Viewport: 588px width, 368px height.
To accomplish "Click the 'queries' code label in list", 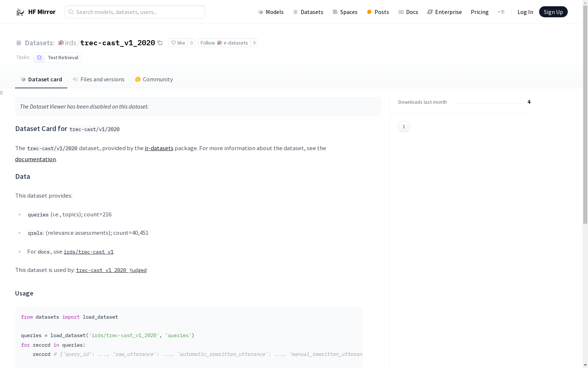I will [x=38, y=215].
